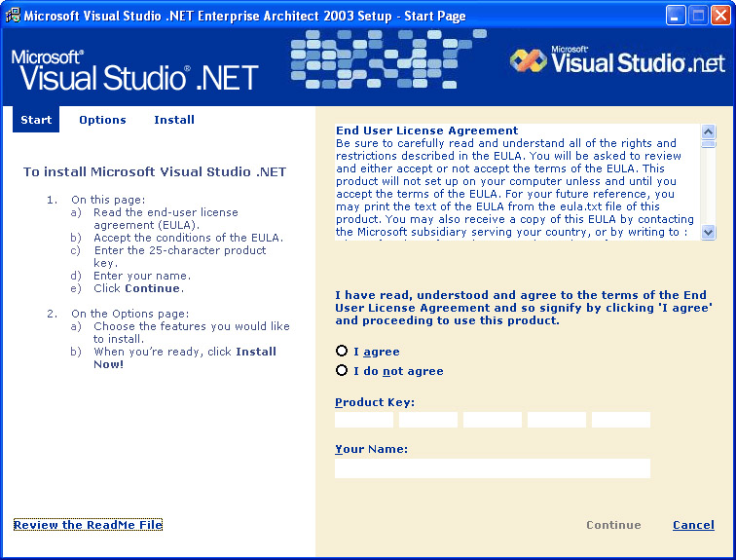Open the Review the ReadMe File link

pyautogui.click(x=88, y=525)
